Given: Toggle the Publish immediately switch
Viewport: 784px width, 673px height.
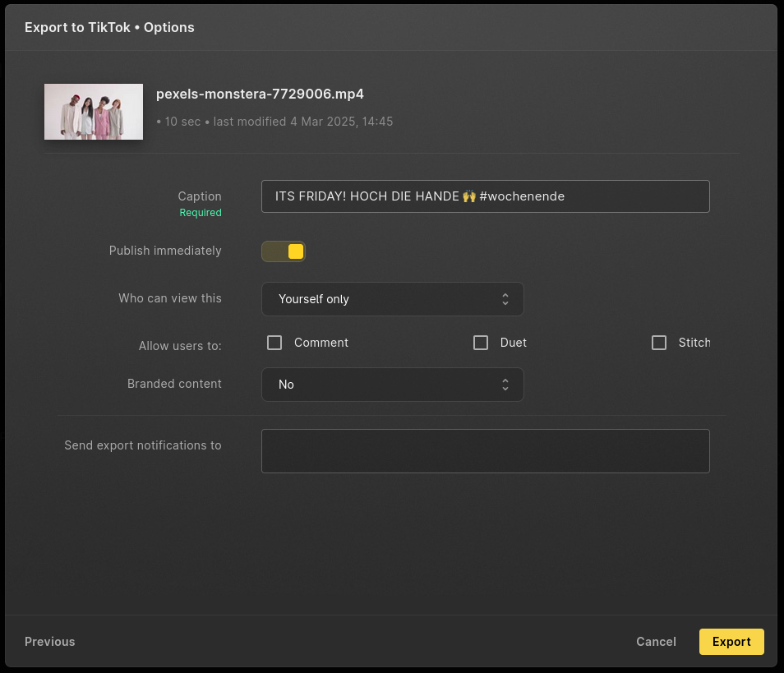Looking at the screenshot, I should point(283,251).
